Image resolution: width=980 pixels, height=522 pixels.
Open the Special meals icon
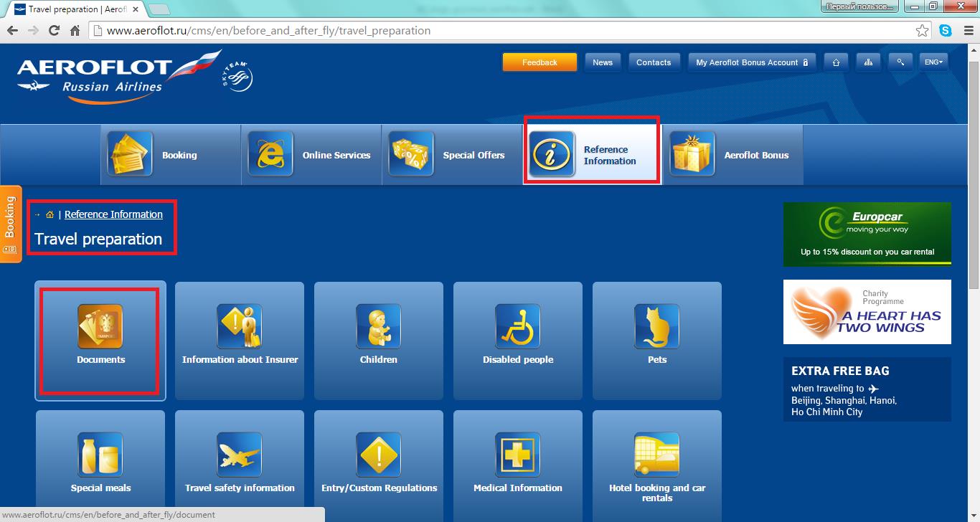100,455
